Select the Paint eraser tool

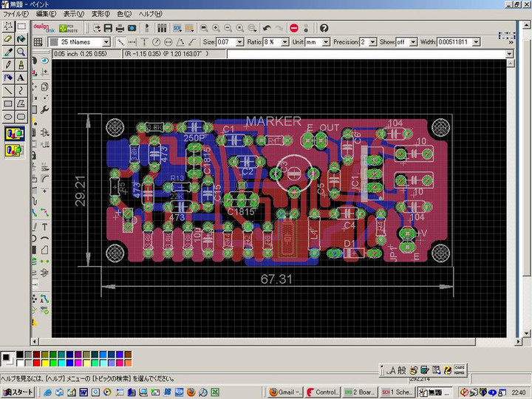(x=8, y=38)
